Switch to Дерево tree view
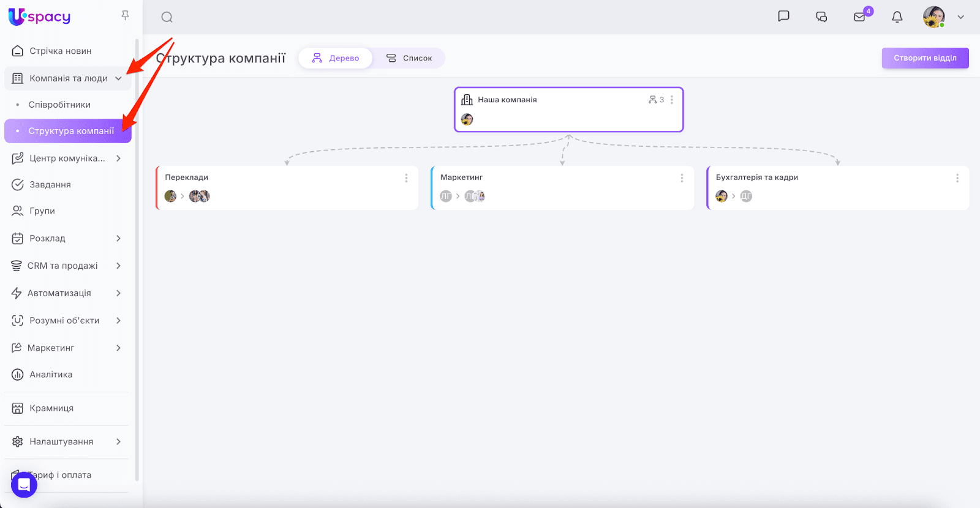 [336, 58]
